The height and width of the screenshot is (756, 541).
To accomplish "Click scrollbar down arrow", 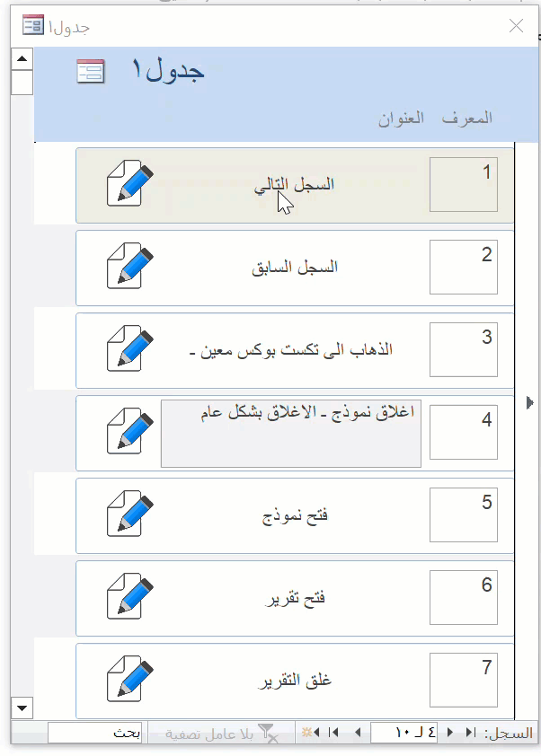I will tap(22, 708).
